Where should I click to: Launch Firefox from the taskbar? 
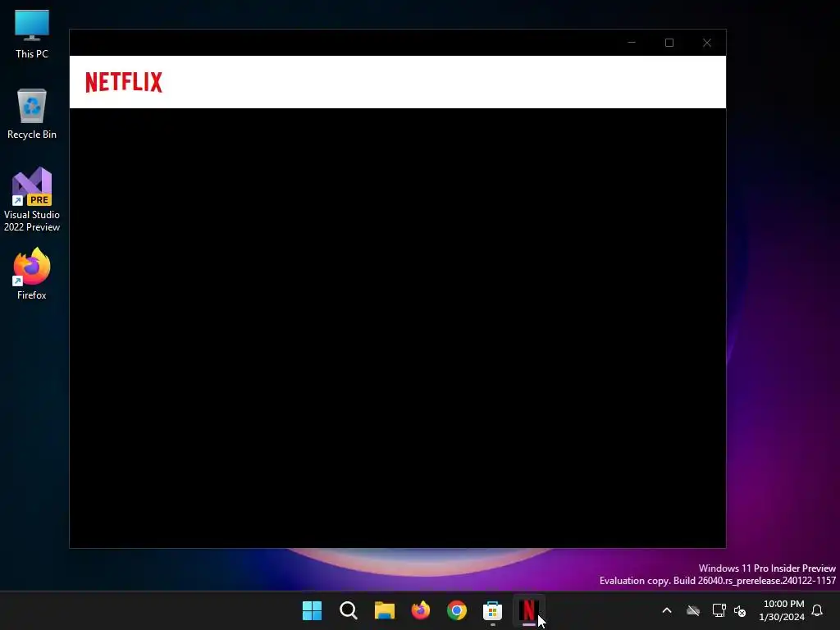click(421, 610)
